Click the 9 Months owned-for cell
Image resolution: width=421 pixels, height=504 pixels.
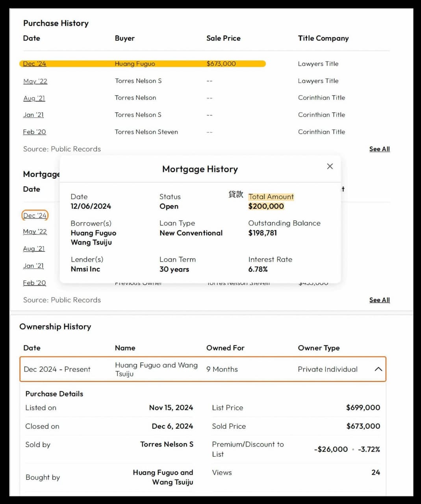click(222, 369)
